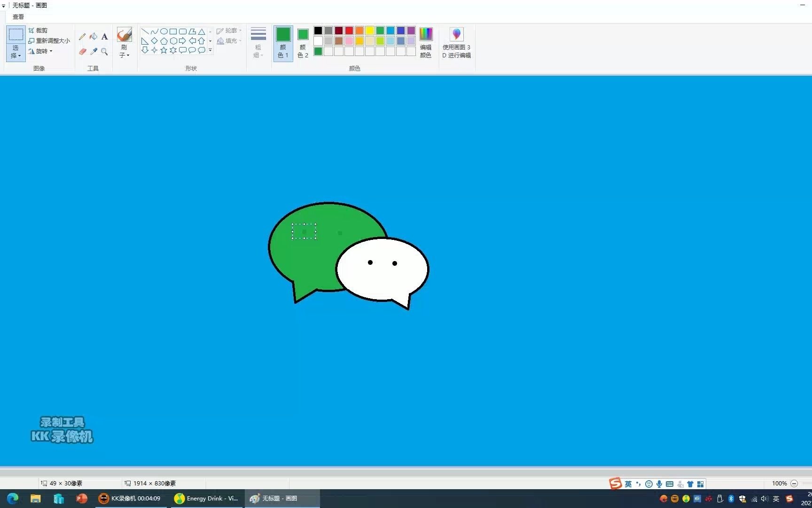
Task: Activate Color 1 (颜色 1) selector
Action: [x=283, y=43]
